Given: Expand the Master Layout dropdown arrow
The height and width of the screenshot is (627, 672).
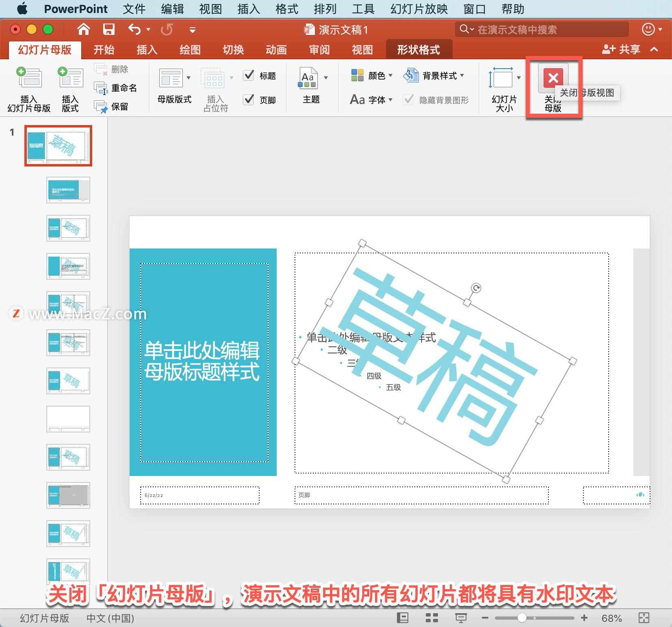Looking at the screenshot, I should click(189, 78).
